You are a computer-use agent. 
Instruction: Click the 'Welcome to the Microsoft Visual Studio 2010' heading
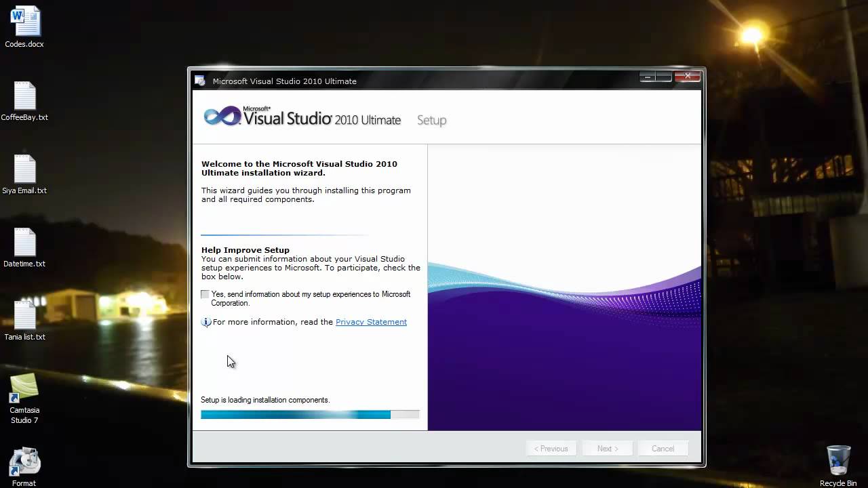pyautogui.click(x=299, y=168)
